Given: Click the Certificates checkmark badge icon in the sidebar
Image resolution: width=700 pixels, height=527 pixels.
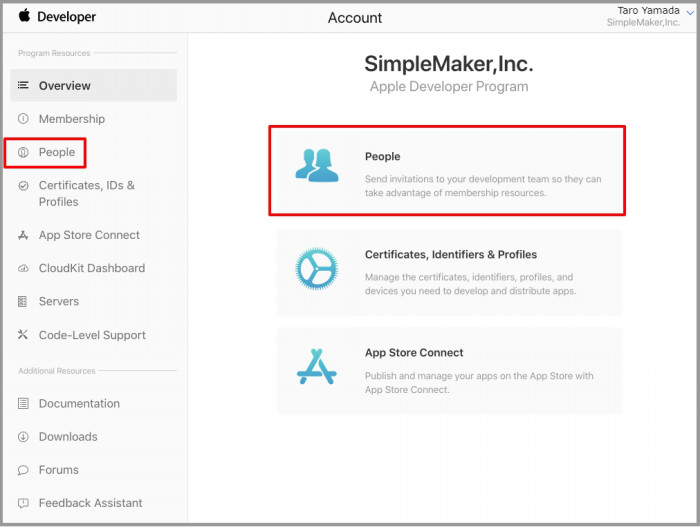Looking at the screenshot, I should 23,186.
